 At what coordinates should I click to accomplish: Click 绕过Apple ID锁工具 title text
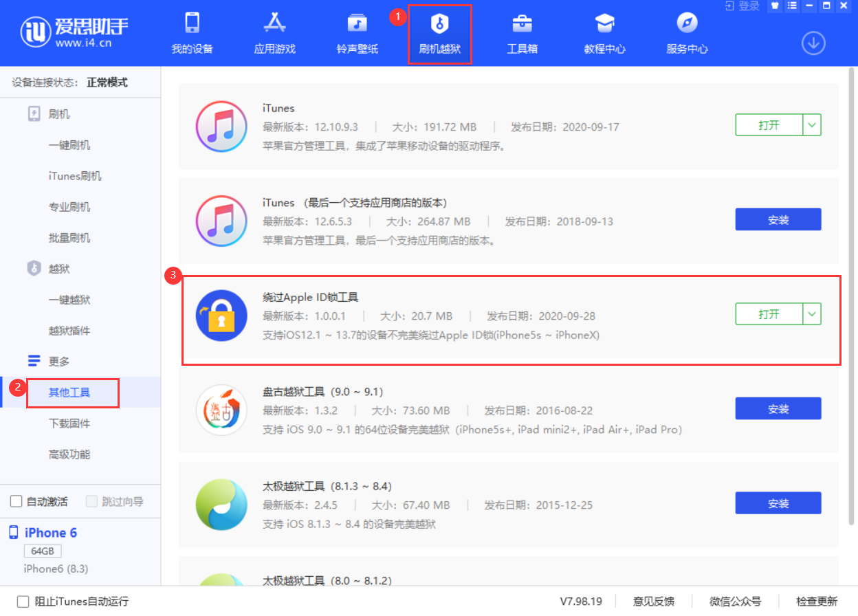pyautogui.click(x=311, y=298)
